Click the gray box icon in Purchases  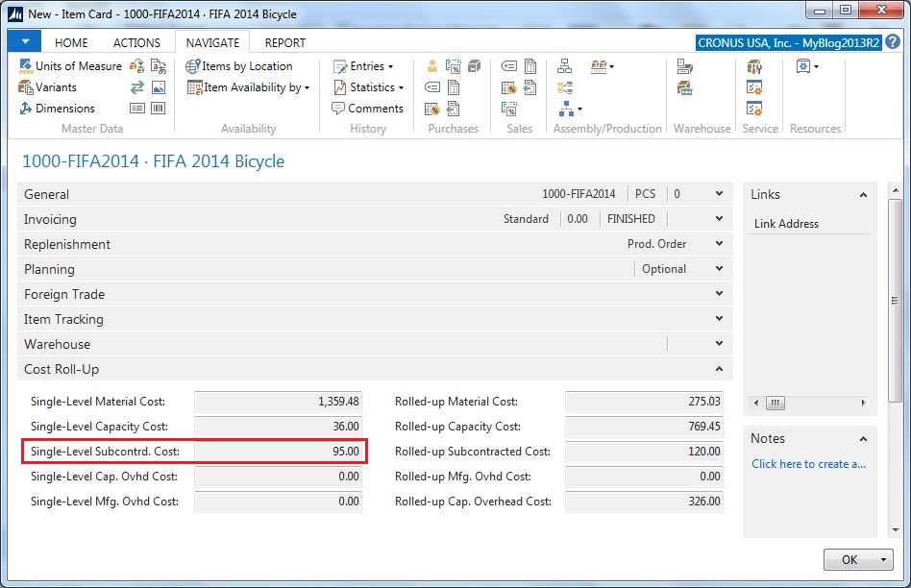click(474, 66)
